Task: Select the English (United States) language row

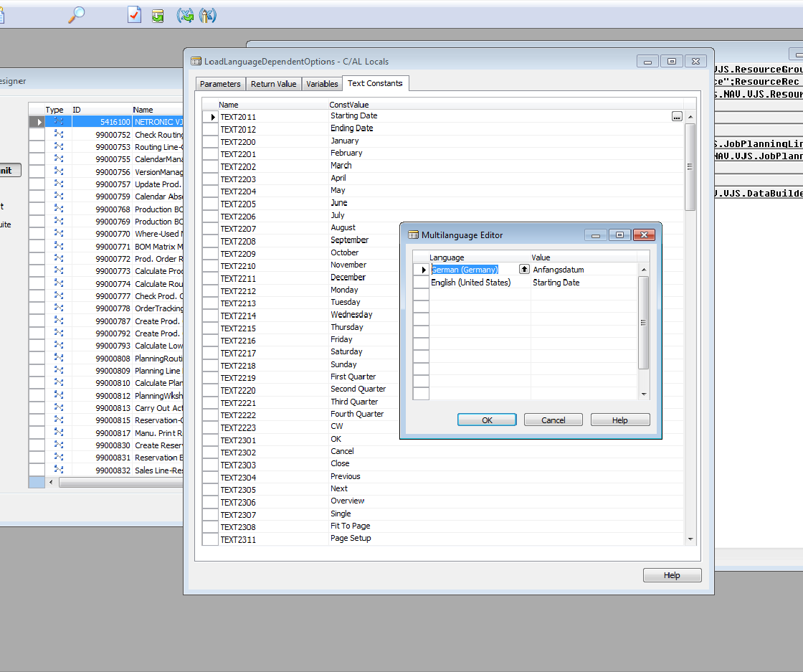Action: tap(471, 283)
